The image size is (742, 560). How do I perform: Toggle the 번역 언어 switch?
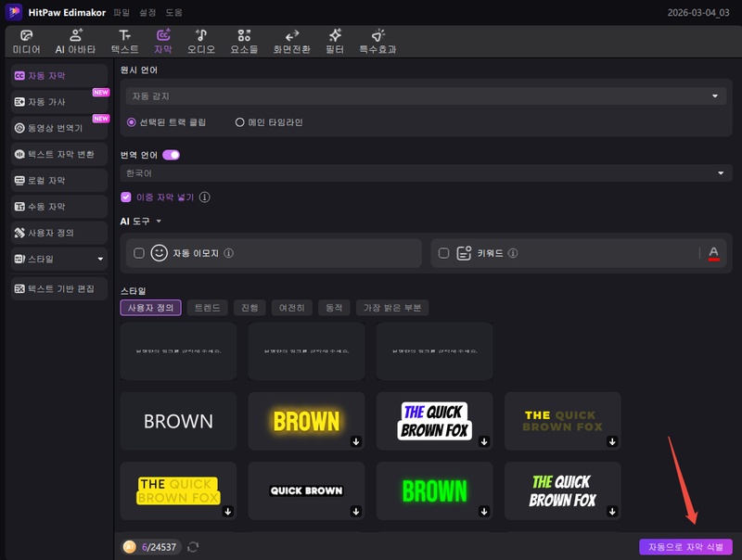click(x=171, y=155)
